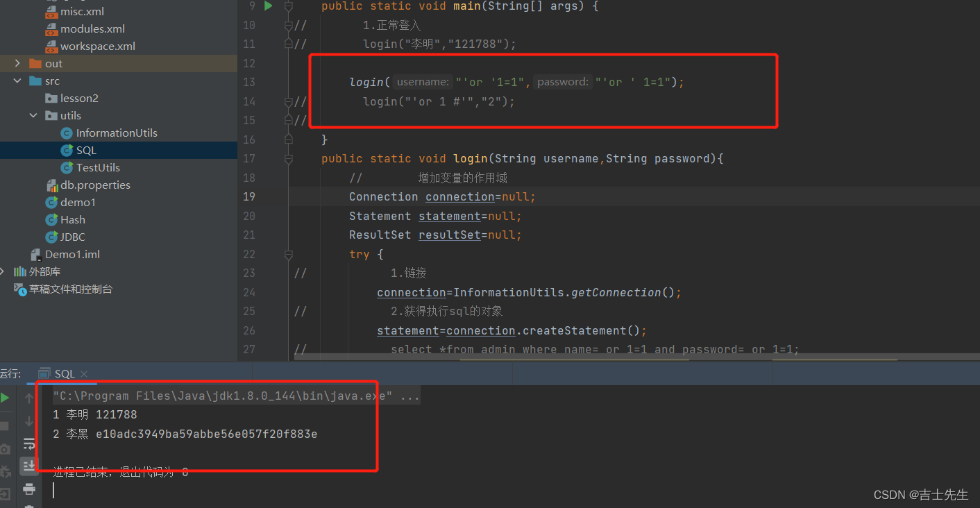Stop the running process in Run panel
The height and width of the screenshot is (508, 980).
pos(4,425)
